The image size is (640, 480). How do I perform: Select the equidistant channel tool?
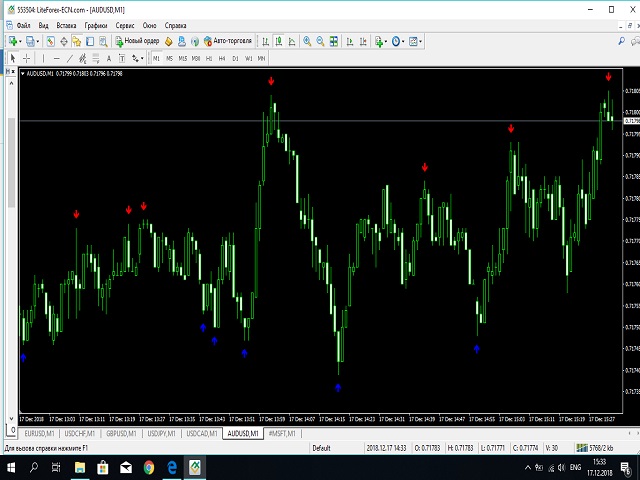tap(82, 59)
